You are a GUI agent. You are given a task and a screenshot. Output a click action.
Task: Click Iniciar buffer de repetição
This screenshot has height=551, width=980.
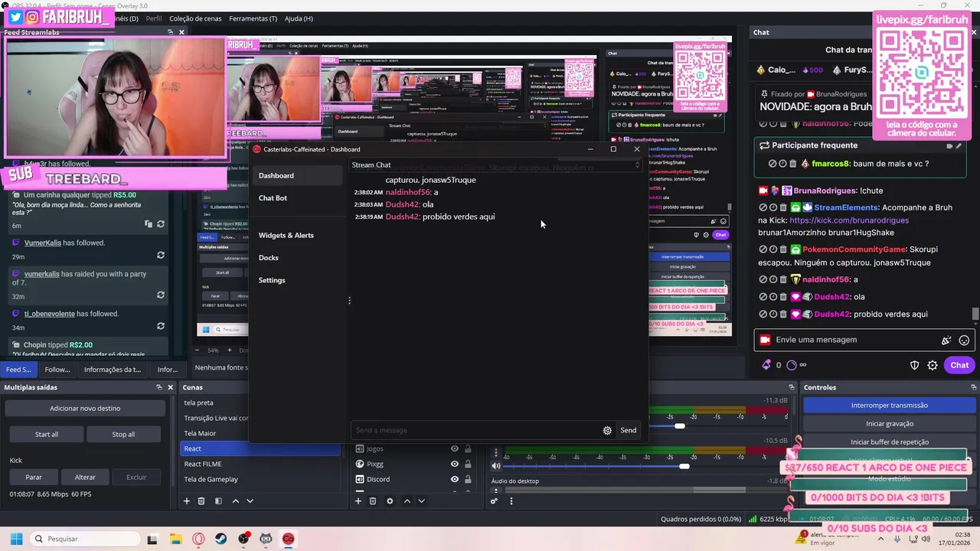(x=889, y=442)
